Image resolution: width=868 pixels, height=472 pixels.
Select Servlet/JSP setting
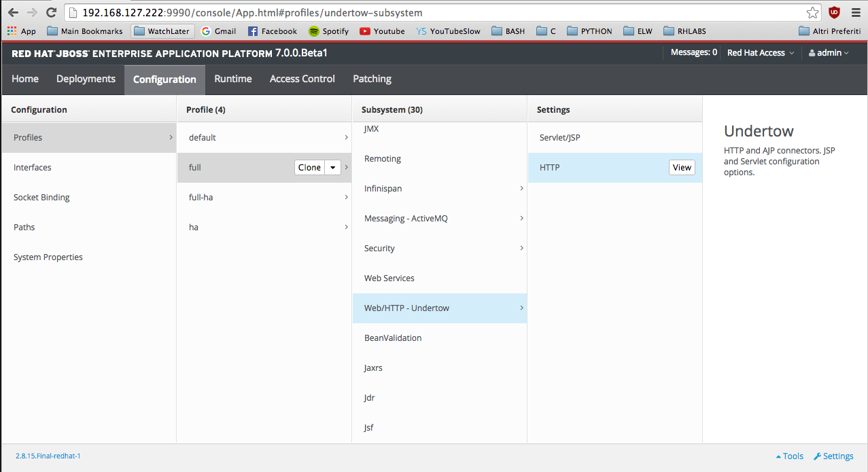point(615,138)
